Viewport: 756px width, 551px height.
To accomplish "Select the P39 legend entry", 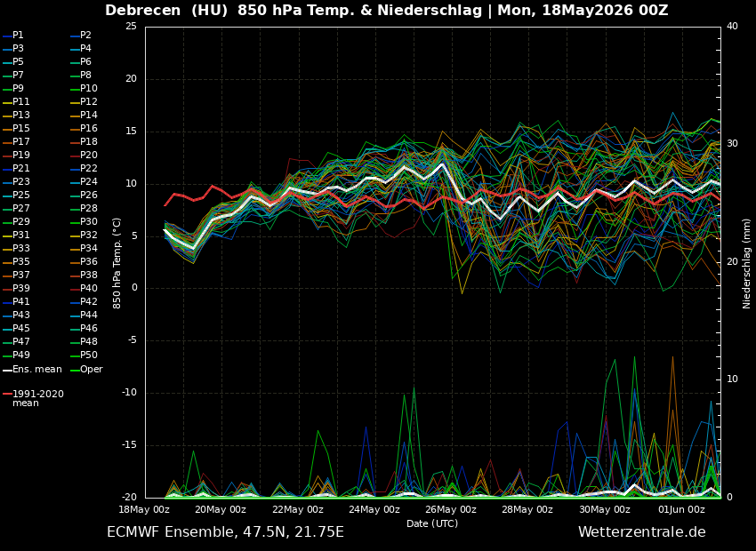I will click(16, 288).
